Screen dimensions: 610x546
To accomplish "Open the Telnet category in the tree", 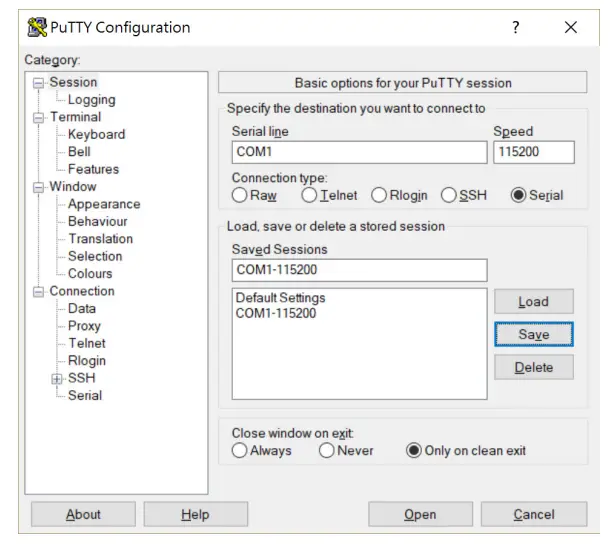I will pyautogui.click(x=87, y=343).
